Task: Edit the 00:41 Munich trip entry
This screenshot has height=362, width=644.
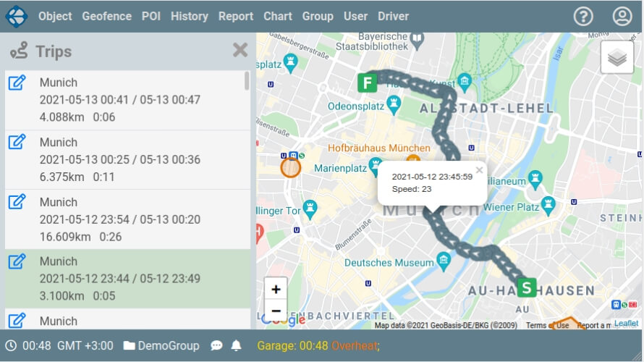Action: (17, 83)
